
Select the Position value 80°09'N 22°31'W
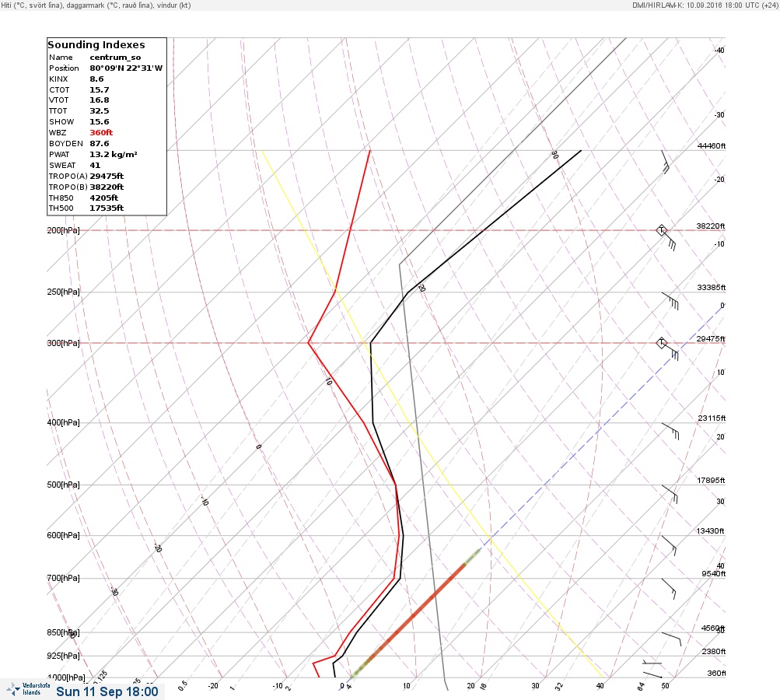pos(126,68)
